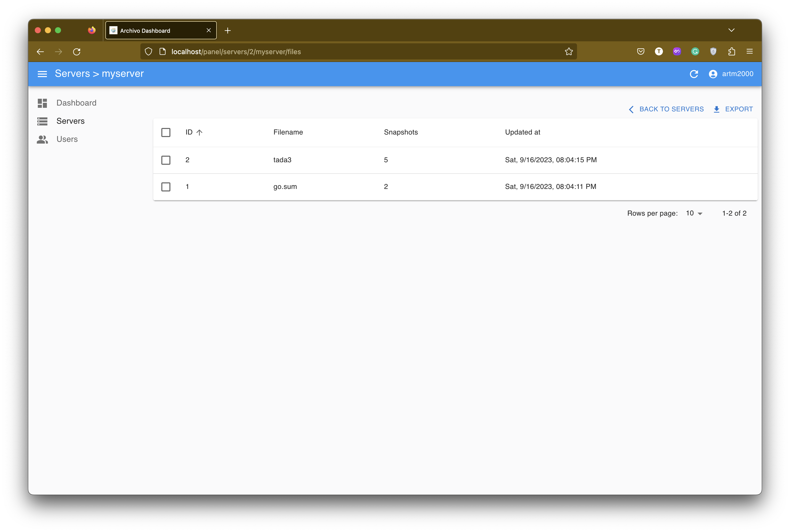Click the app bar refresh icon
Image resolution: width=790 pixels, height=532 pixels.
pyautogui.click(x=694, y=74)
